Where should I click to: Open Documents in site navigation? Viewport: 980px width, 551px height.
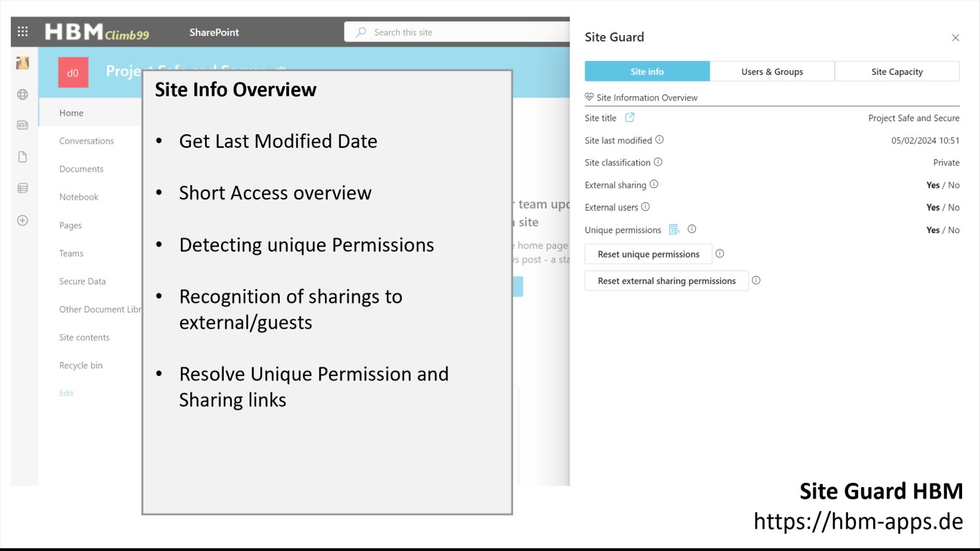pyautogui.click(x=81, y=169)
